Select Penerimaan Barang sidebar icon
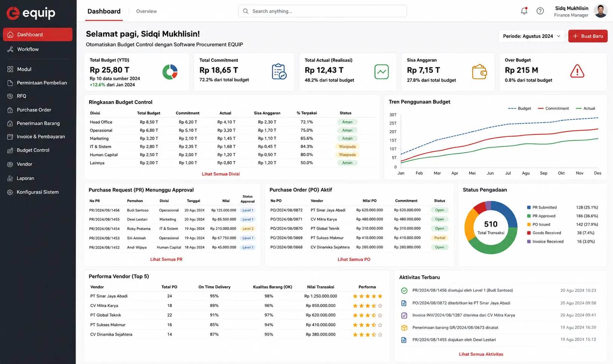Screen dimensions: 613x364 (x=10, y=123)
